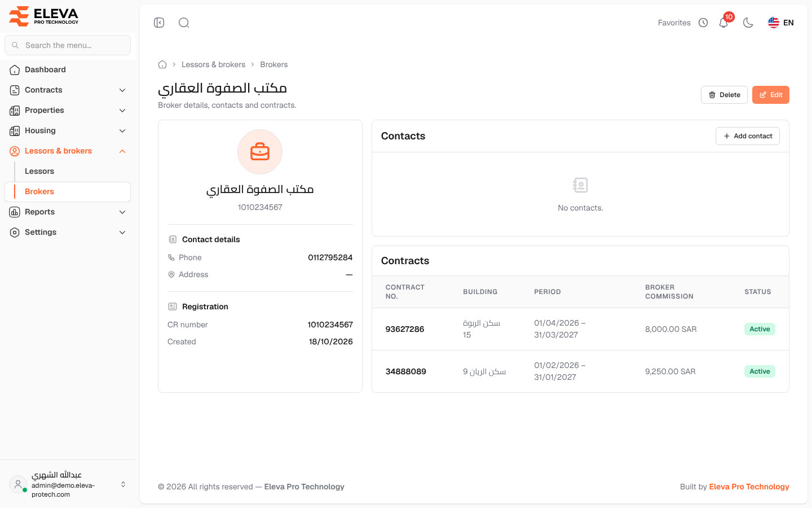Focus the Search the menu field

coord(68,45)
